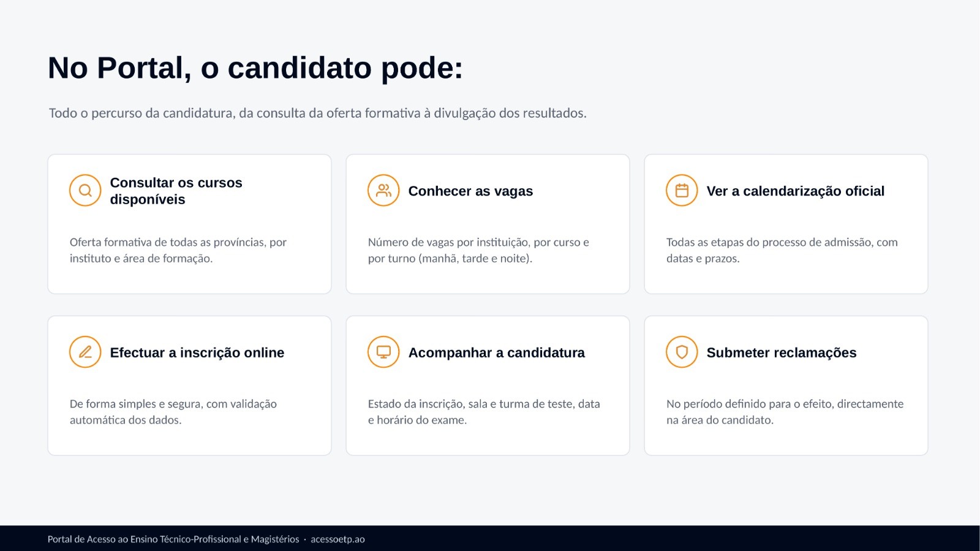Screen dimensions: 980x551
Task: Select the Efectuar a inscrição online title
Action: tap(197, 352)
